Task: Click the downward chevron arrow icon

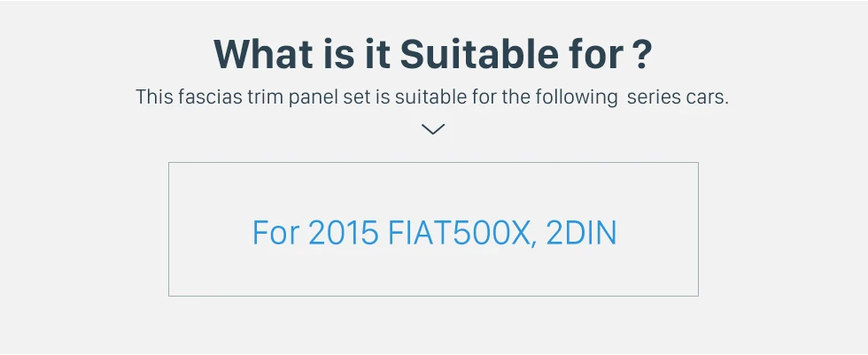Action: [433, 129]
